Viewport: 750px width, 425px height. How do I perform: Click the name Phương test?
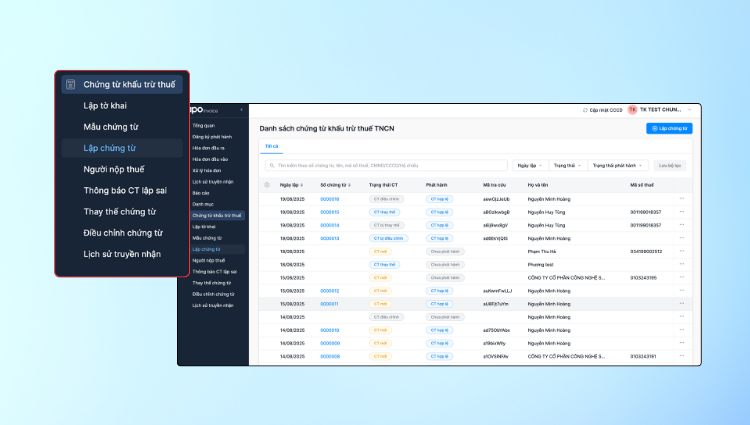pyautogui.click(x=540, y=264)
